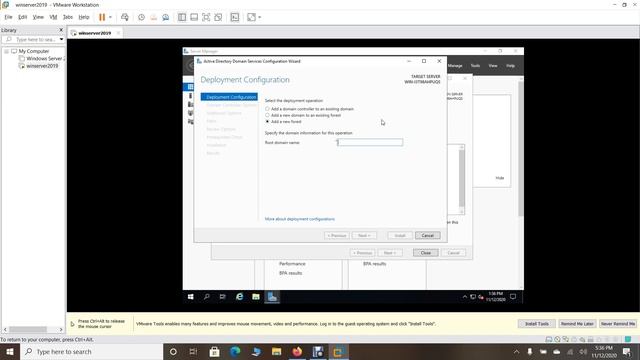Show hidden icons in host system tray
Image resolution: width=640 pixels, height=360 pixels.
[x=516, y=351]
